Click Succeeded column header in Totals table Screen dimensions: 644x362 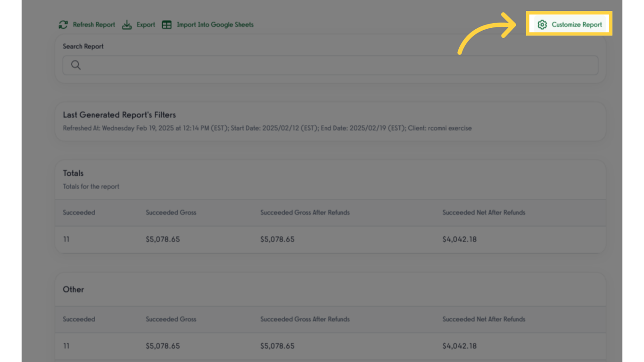click(79, 213)
